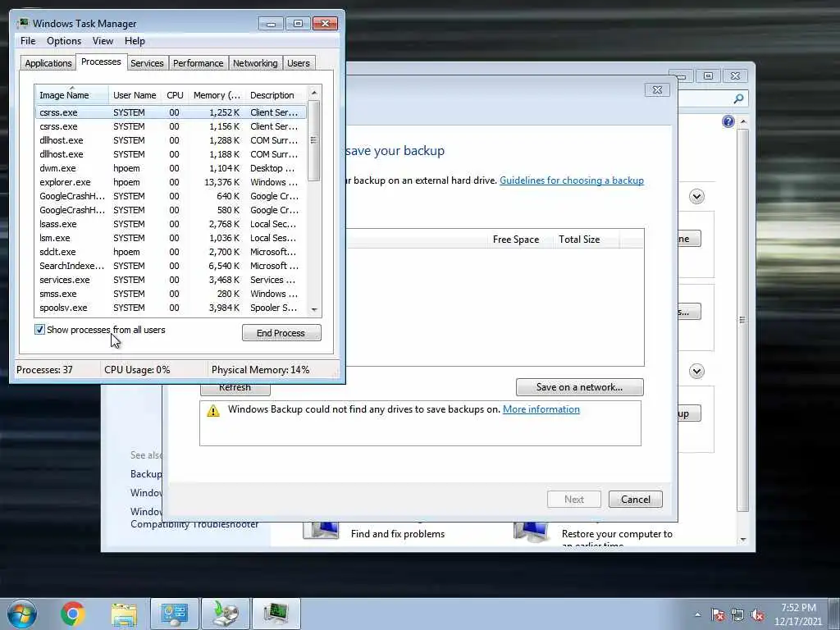The image size is (840, 630).
Task: Toggle Show processes from all users
Action: point(39,330)
